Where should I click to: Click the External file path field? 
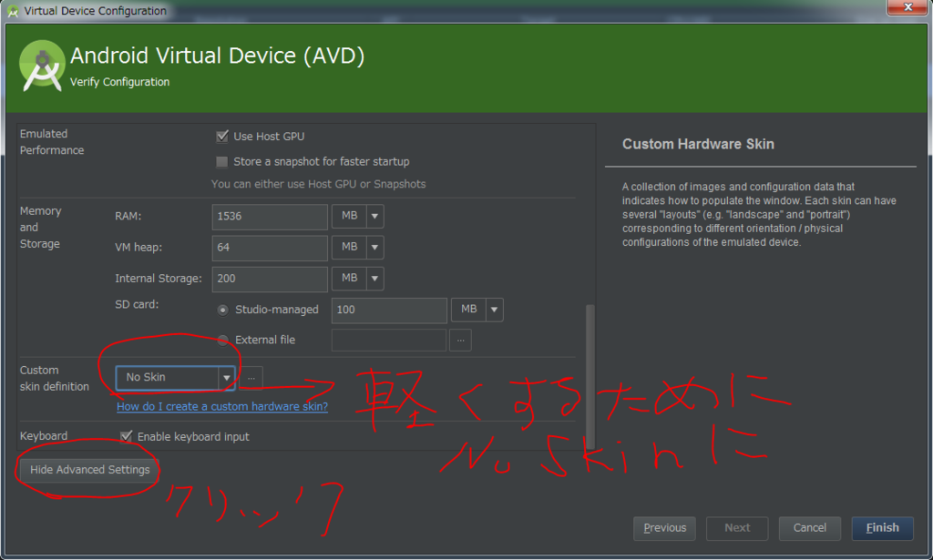[389, 340]
